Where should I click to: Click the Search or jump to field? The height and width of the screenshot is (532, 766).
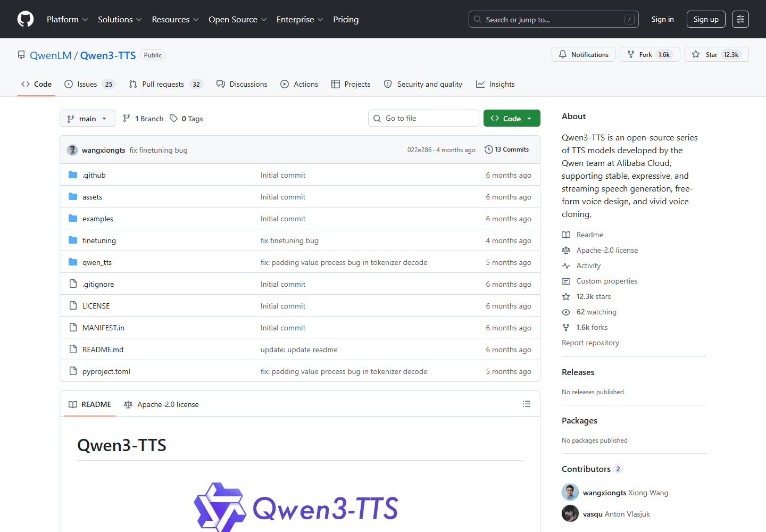pos(553,19)
